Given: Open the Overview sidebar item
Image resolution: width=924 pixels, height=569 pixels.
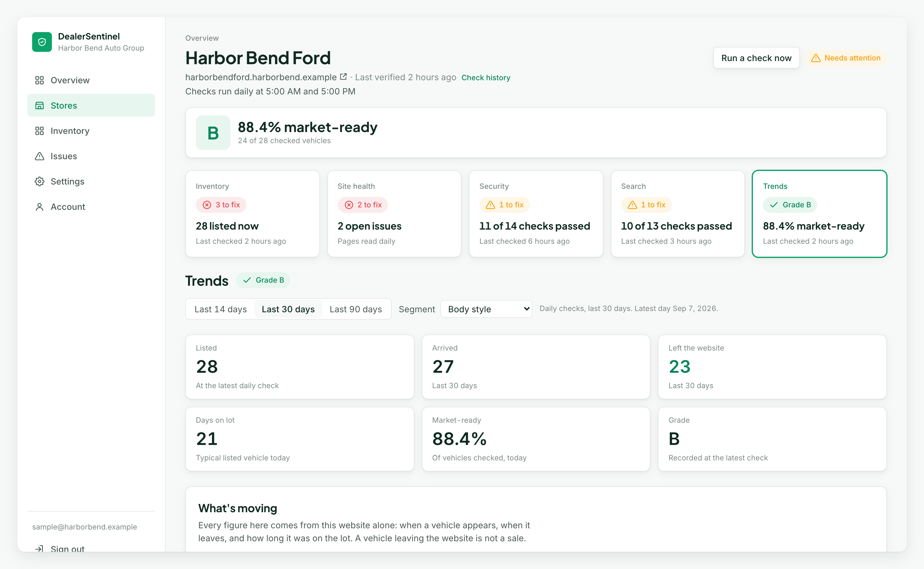Looking at the screenshot, I should (91, 80).
